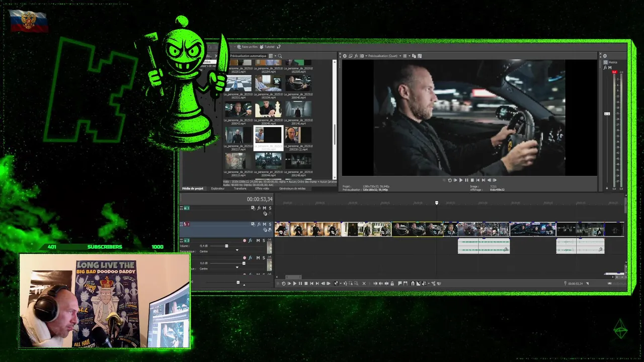
Task: Click play under the video preview
Action: [x=461, y=180]
